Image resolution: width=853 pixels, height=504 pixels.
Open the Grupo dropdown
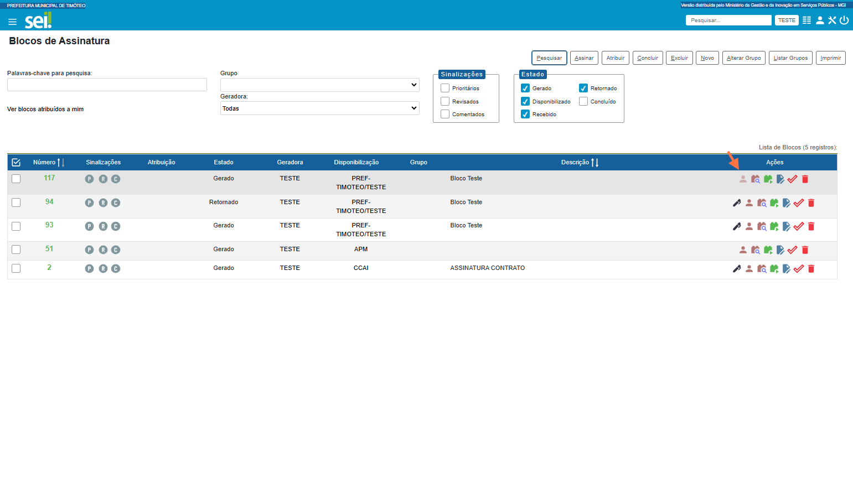click(320, 85)
